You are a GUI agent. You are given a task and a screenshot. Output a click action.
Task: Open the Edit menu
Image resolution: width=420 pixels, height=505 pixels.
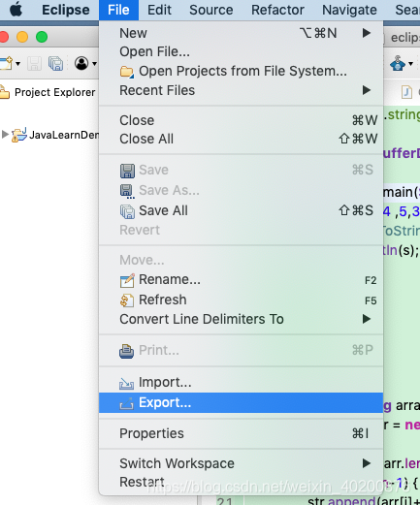[159, 10]
